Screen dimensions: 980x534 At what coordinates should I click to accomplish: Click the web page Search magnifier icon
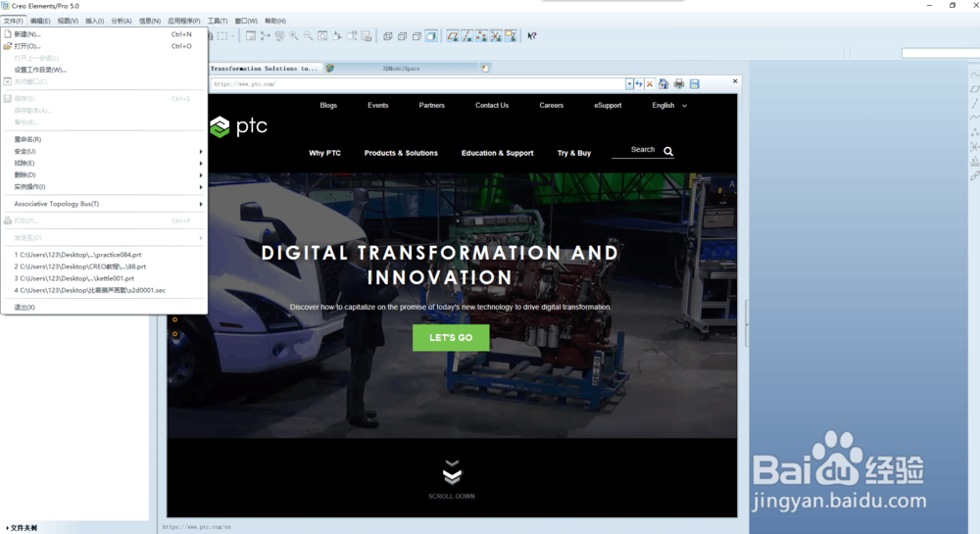(x=668, y=151)
